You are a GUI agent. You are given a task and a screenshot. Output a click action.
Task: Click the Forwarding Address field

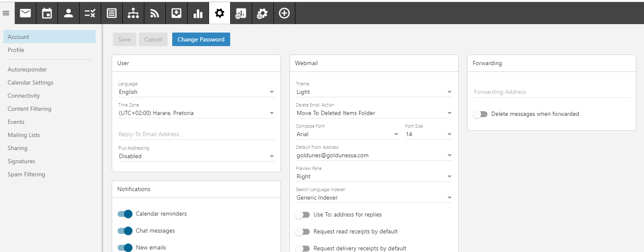tap(551, 92)
